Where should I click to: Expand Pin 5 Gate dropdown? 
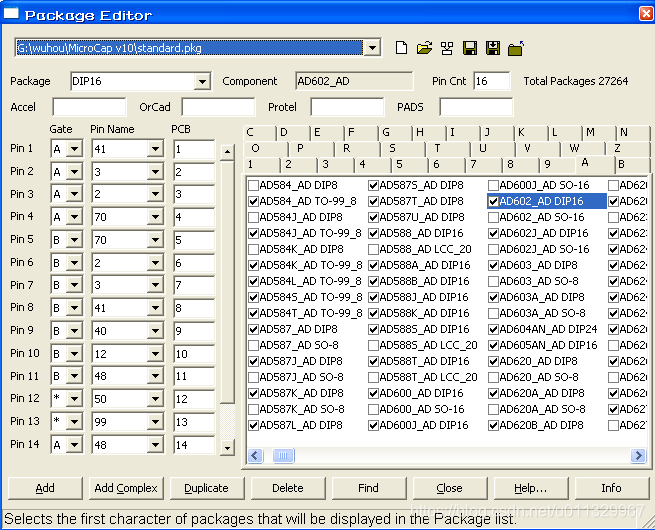coord(74,240)
